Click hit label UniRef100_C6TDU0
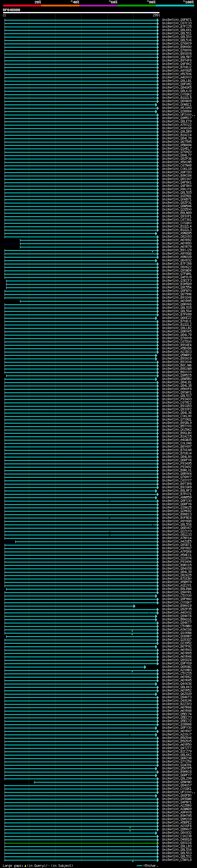This screenshot has height=868, width=197. click(x=176, y=342)
